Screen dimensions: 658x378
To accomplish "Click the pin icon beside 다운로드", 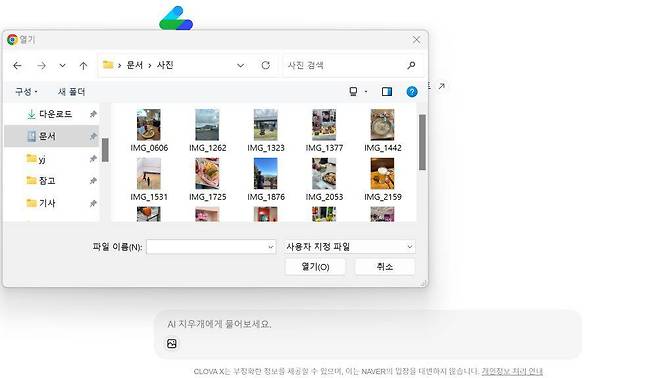I will pyautogui.click(x=93, y=114).
